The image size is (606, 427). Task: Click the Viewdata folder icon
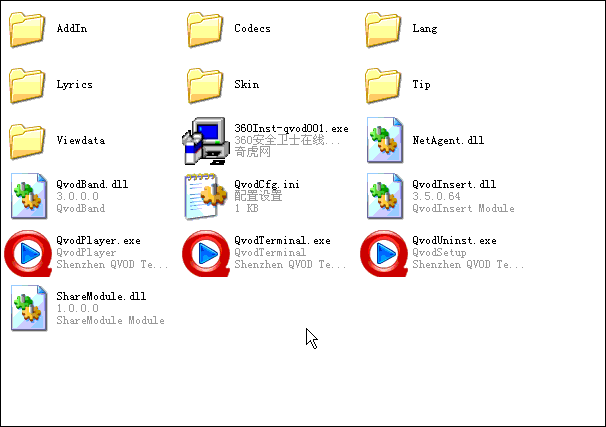27,141
